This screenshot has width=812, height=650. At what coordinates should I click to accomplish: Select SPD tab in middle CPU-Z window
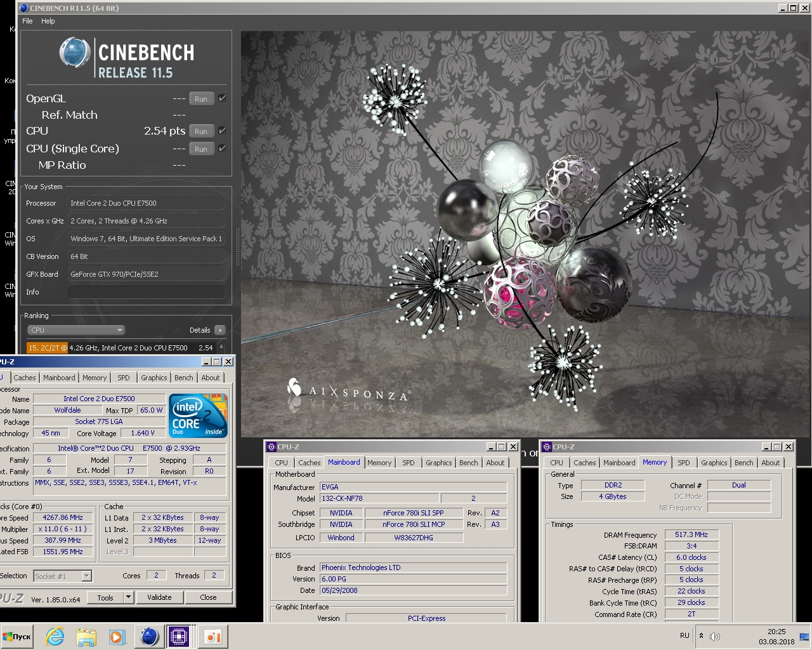[409, 463]
